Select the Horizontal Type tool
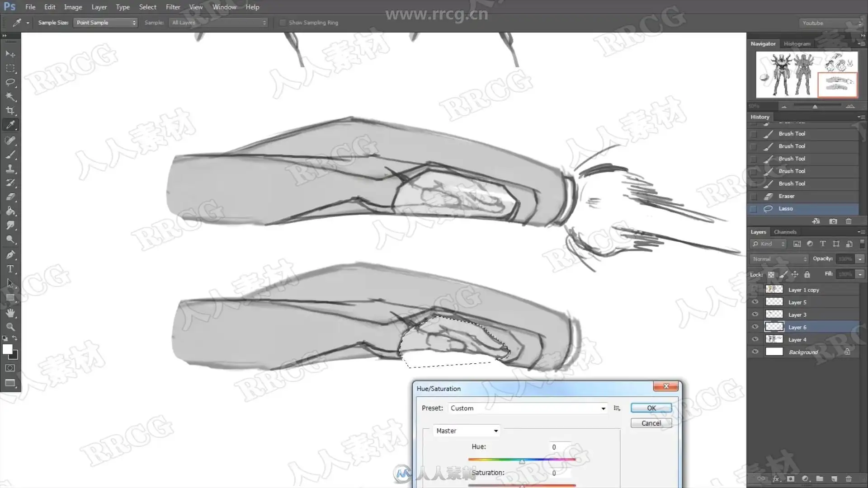Image resolution: width=868 pixels, height=488 pixels. 10,269
